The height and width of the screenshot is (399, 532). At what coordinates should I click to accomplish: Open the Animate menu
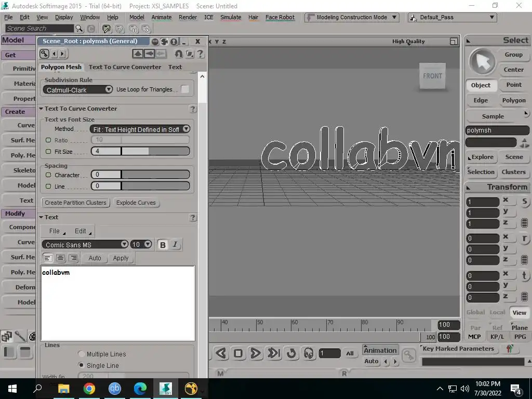point(161,17)
